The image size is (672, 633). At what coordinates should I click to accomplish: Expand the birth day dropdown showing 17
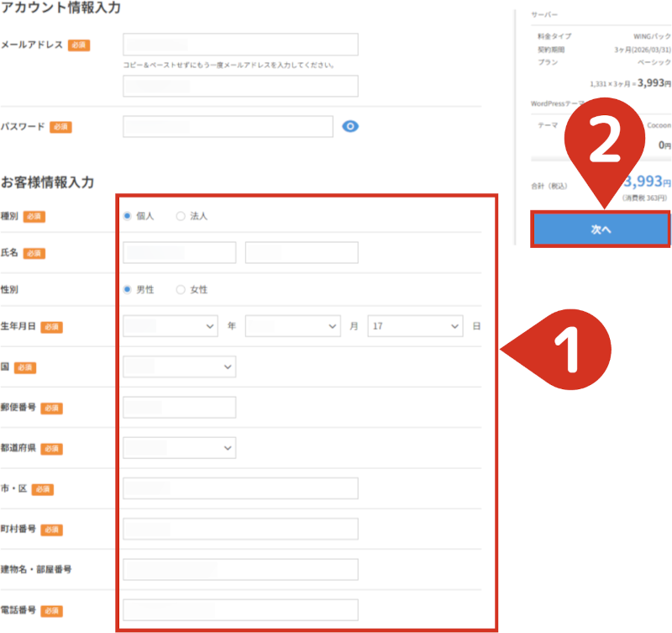click(x=415, y=326)
